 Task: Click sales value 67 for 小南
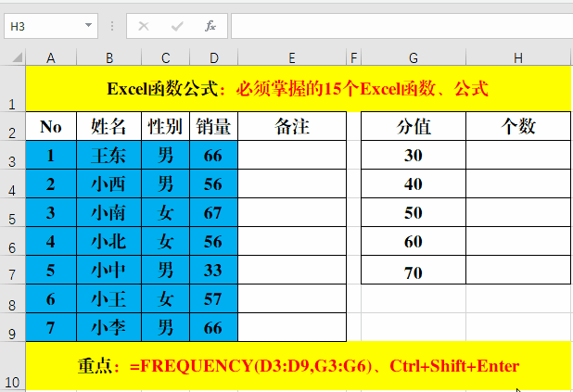(214, 212)
